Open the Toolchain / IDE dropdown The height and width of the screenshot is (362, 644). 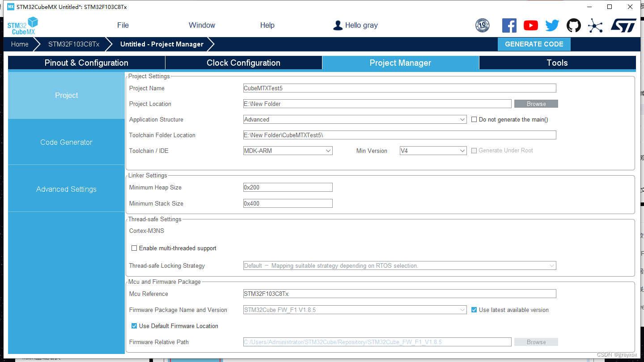288,151
